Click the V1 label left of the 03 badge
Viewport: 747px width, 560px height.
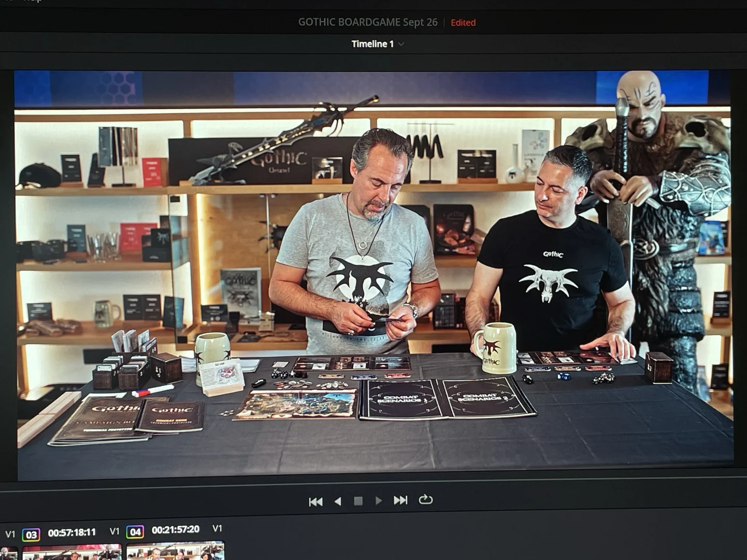tap(10, 534)
